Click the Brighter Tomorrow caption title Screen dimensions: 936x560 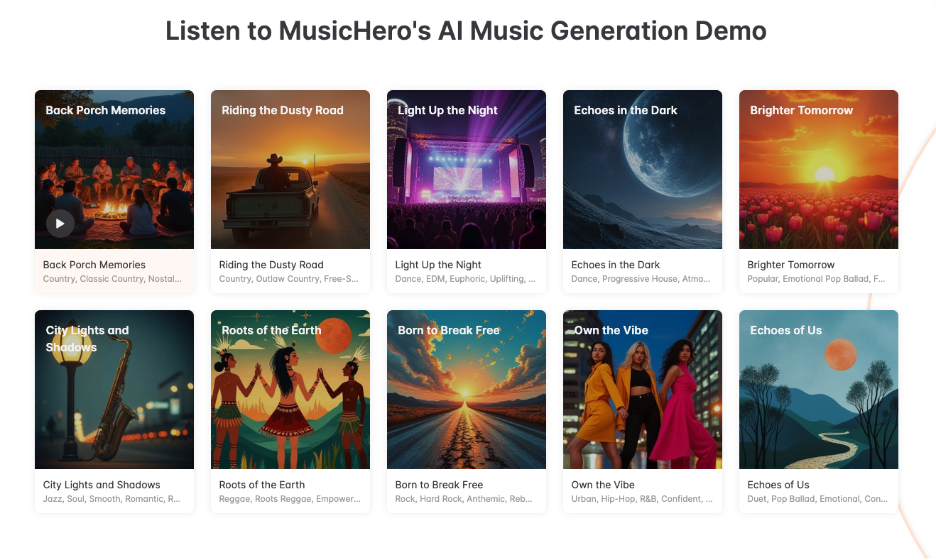click(791, 265)
